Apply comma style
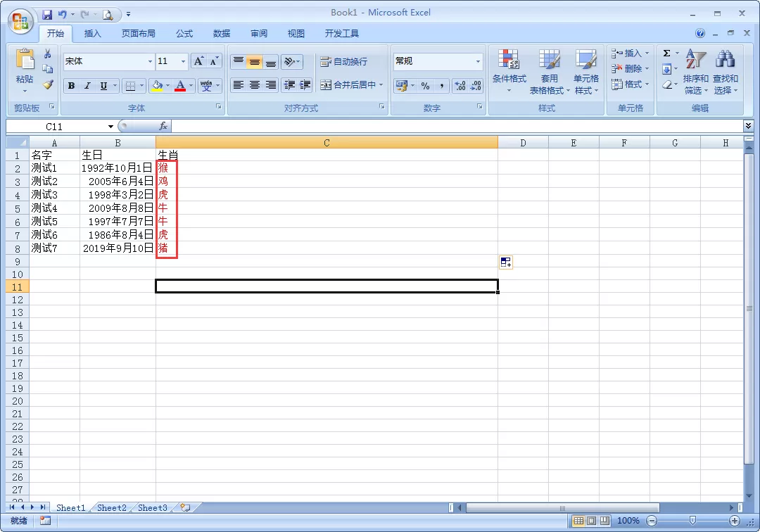This screenshot has width=760, height=532. pyautogui.click(x=441, y=86)
